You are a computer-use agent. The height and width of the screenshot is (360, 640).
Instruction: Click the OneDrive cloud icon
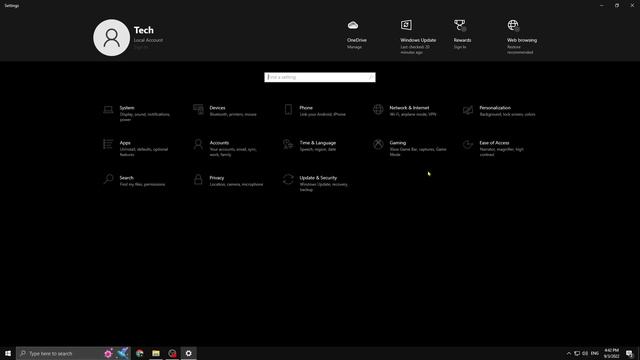pyautogui.click(x=353, y=25)
